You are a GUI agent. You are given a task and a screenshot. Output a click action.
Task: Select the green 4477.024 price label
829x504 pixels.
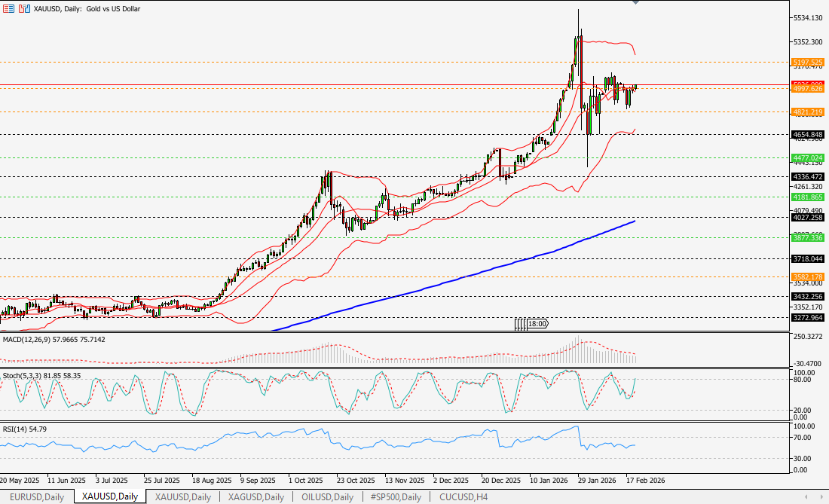[807, 158]
